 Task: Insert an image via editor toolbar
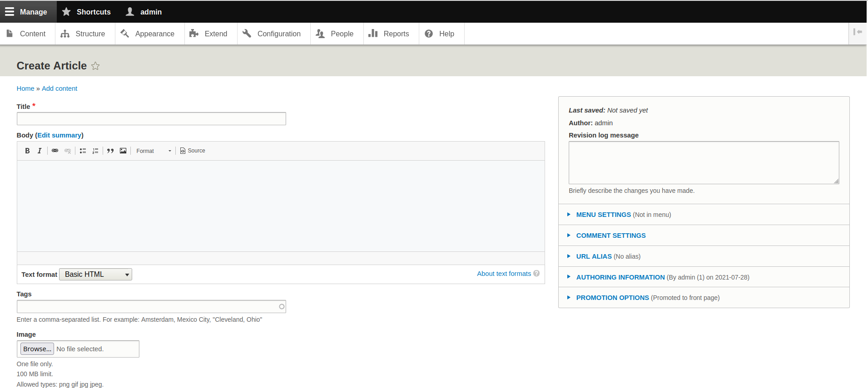[123, 151]
